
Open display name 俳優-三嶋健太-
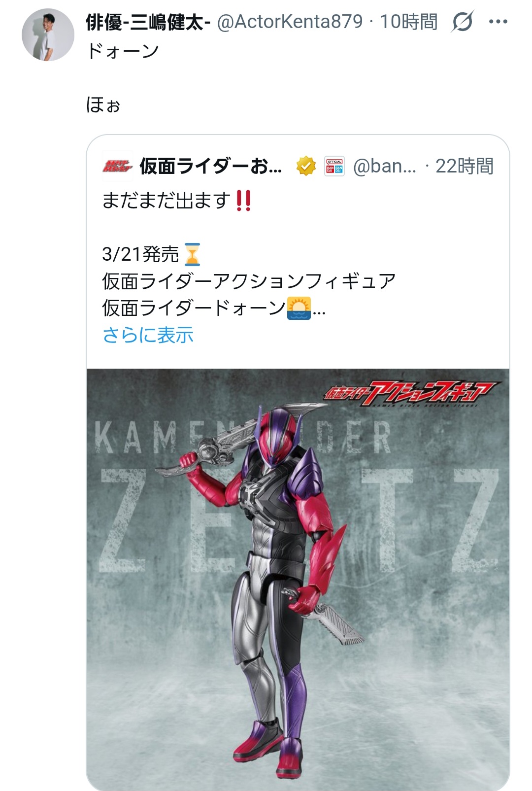click(148, 22)
